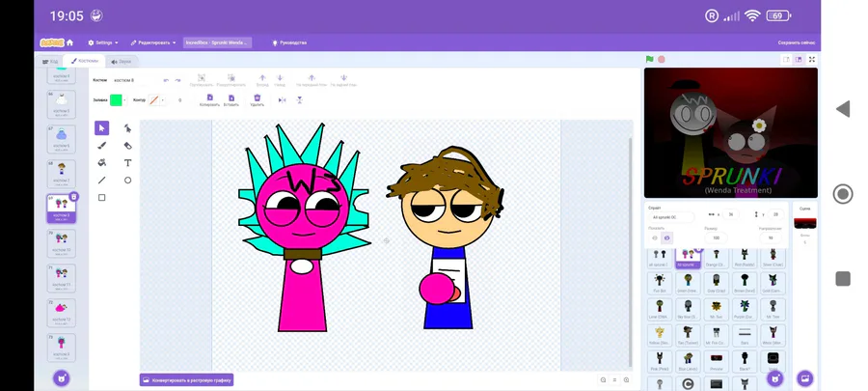Image resolution: width=868 pixels, height=391 pixels.
Task: Select the Reshape tool
Action: (x=128, y=128)
